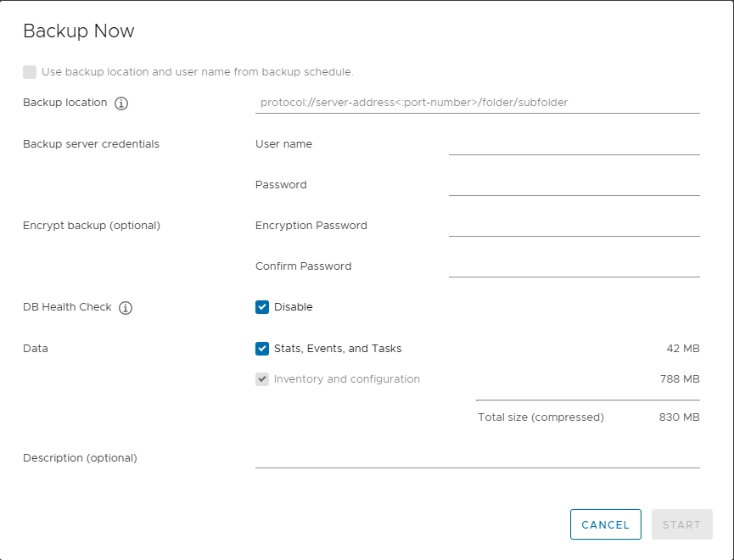Focus the Confirm Password field

pyautogui.click(x=574, y=266)
